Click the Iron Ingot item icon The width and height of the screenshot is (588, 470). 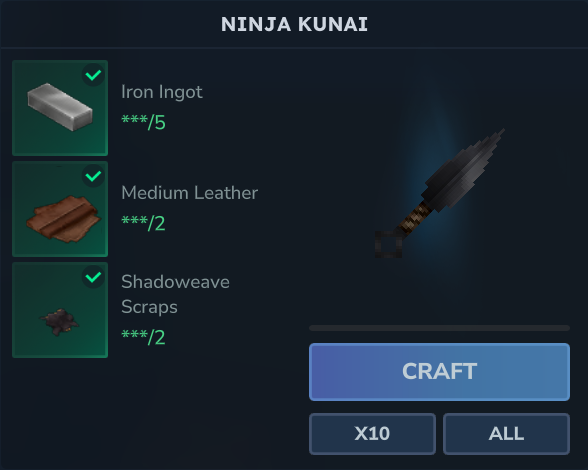pyautogui.click(x=60, y=108)
